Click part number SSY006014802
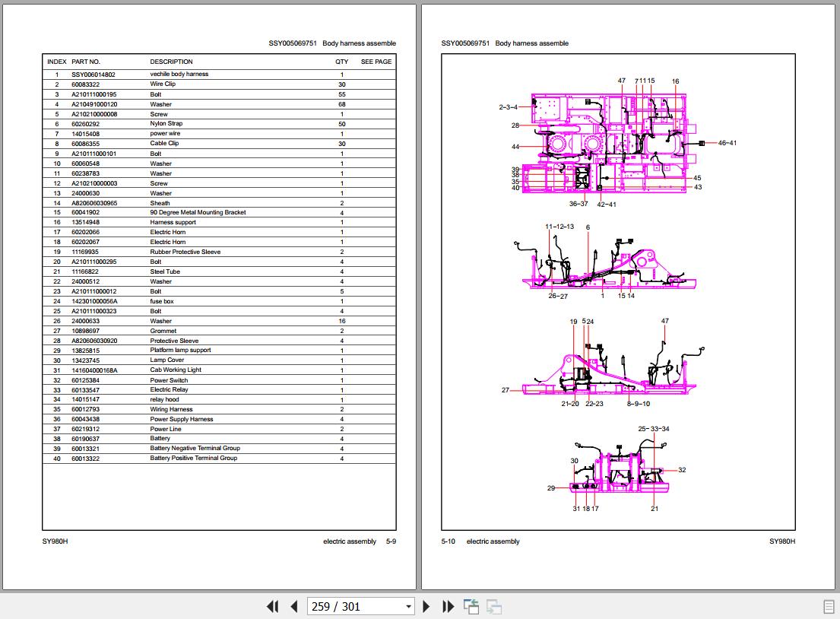Screen dimensions: 840x619 coord(94,75)
